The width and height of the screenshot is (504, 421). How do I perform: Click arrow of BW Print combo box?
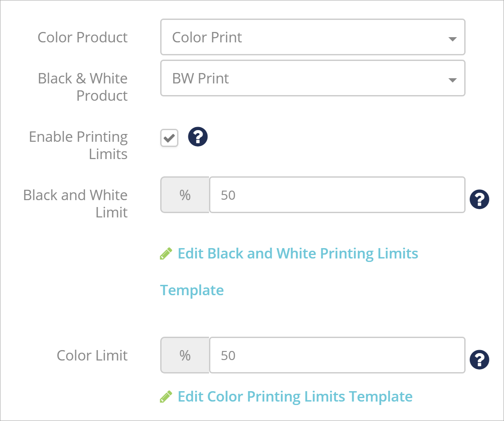point(452,80)
